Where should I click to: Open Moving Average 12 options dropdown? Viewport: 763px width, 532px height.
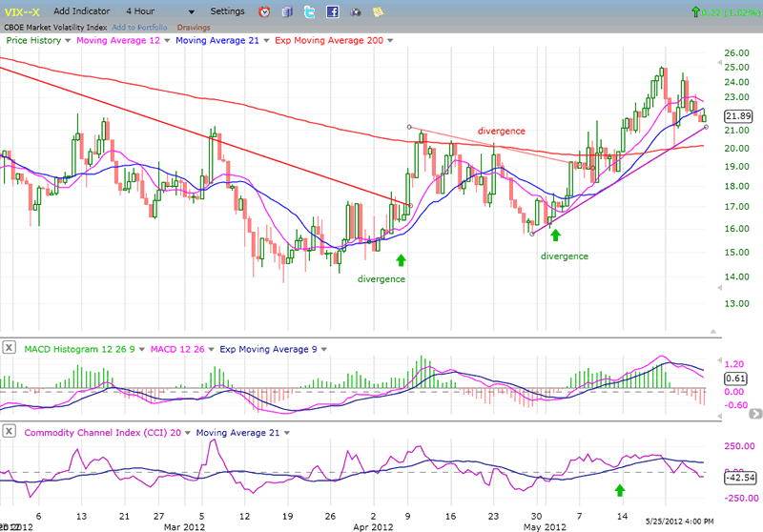[168, 41]
